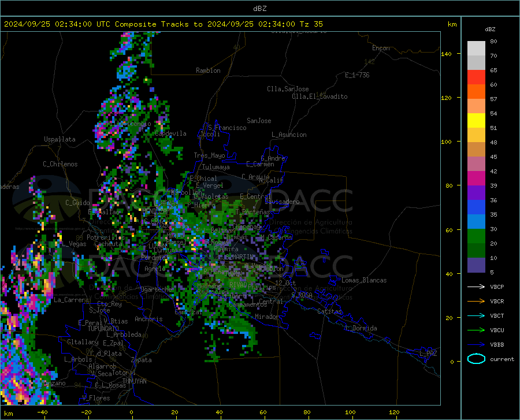Click the S_Francisco map label
The image size is (520, 420).
[227, 128]
